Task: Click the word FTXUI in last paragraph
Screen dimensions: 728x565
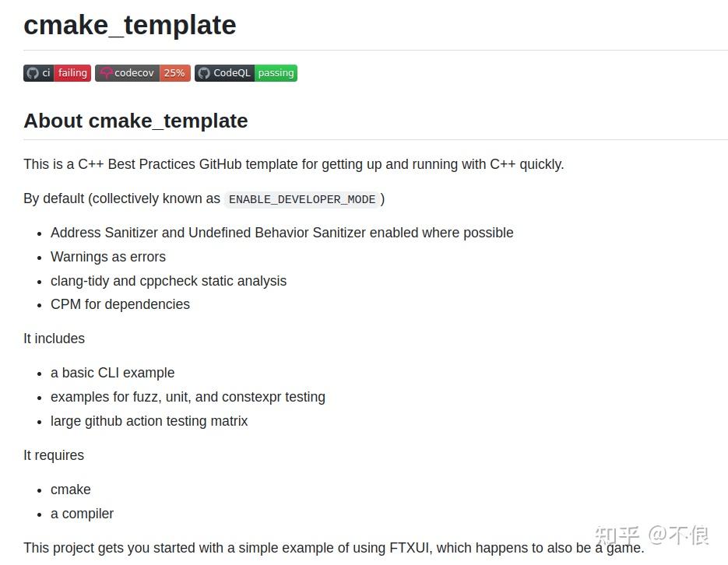Action: [x=410, y=548]
